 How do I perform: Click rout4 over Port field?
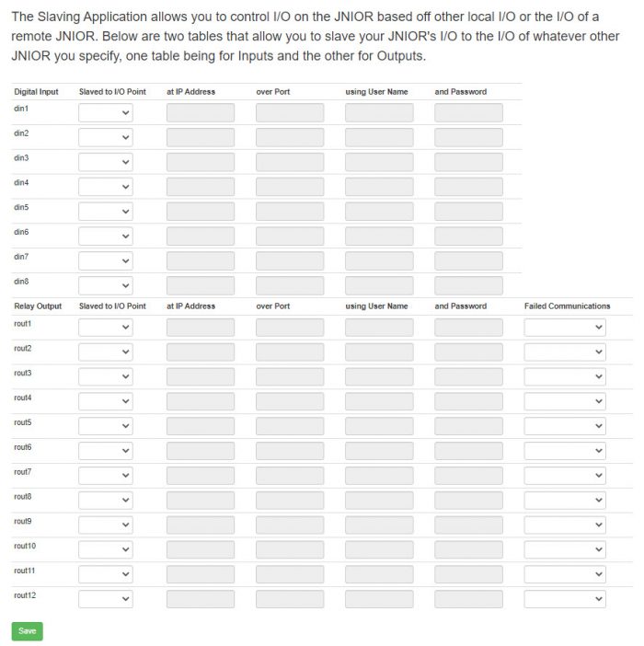pyautogui.click(x=290, y=402)
